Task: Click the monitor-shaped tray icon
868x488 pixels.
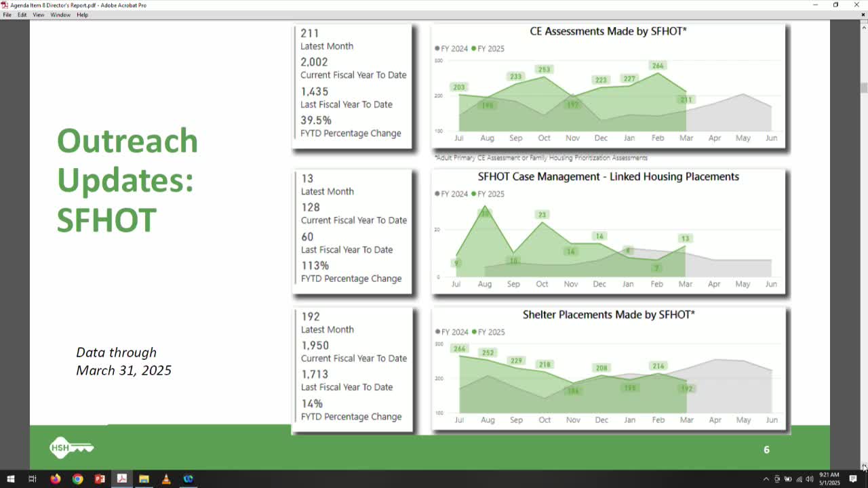Action: click(777, 479)
